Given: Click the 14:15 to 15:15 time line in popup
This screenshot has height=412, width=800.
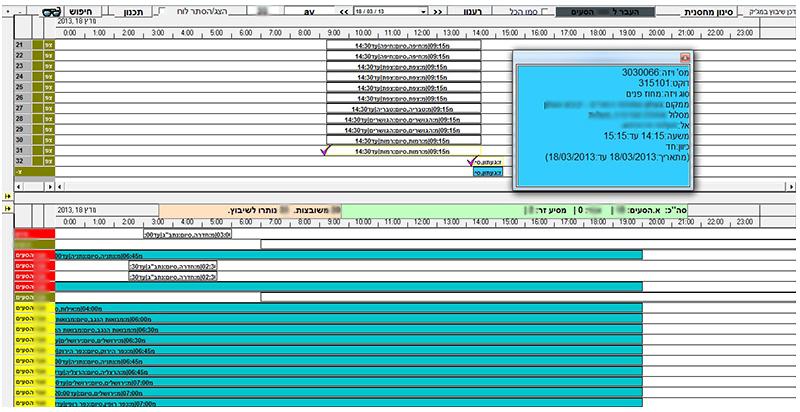Looking at the screenshot, I should point(646,137).
